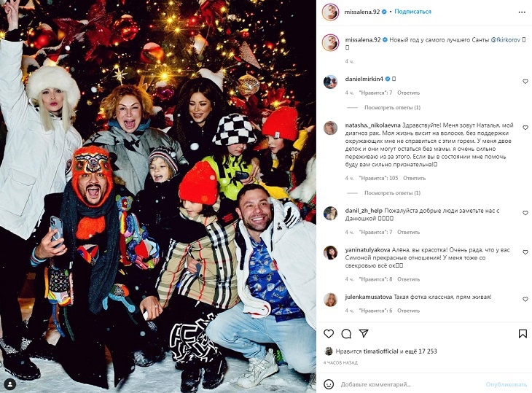Open the three-dot more options menu
Viewport: 532px width, 393px height.
coord(522,12)
